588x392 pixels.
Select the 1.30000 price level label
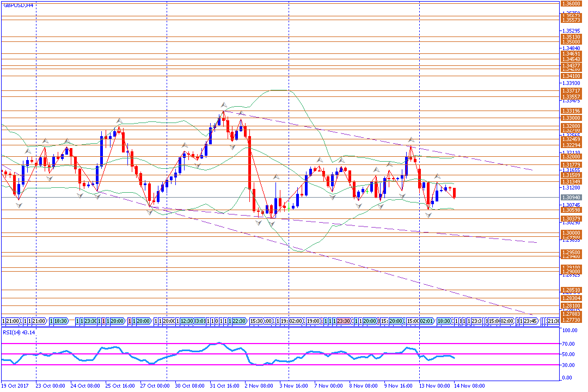(x=571, y=233)
